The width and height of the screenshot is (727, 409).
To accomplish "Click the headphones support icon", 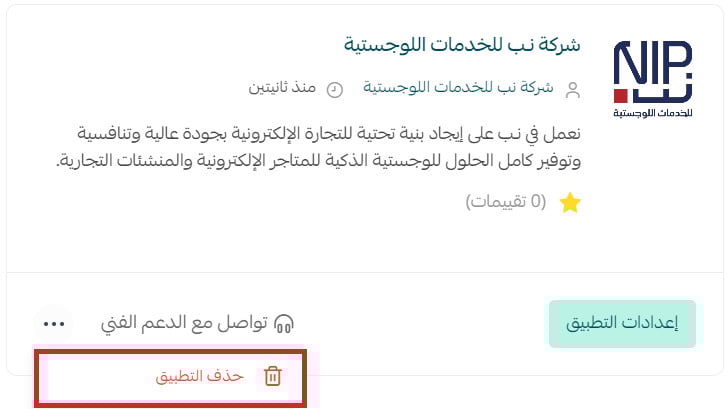I will click(x=284, y=324).
